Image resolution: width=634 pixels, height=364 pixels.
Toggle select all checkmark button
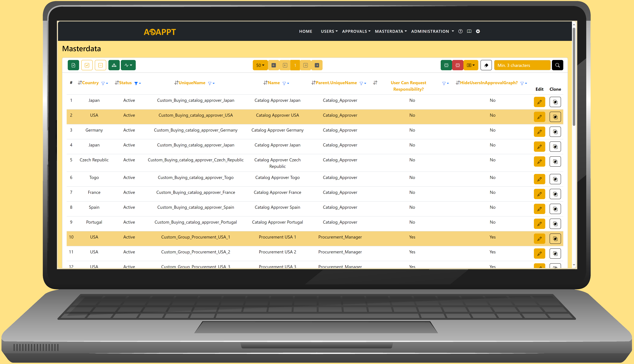coord(87,65)
